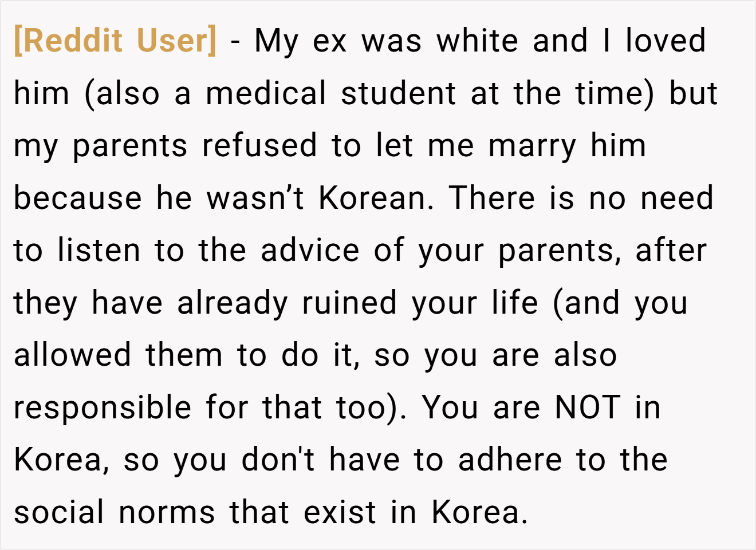Click the word "social" on the last line

59,513
